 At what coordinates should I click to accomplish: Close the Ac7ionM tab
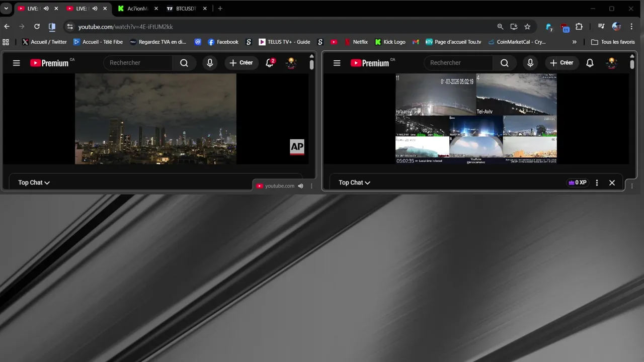pyautogui.click(x=156, y=9)
